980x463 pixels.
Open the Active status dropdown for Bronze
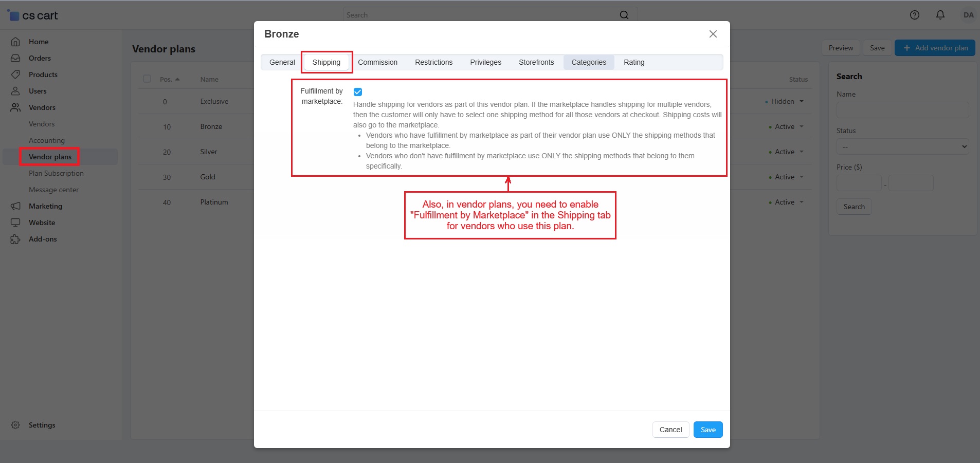[787, 127]
